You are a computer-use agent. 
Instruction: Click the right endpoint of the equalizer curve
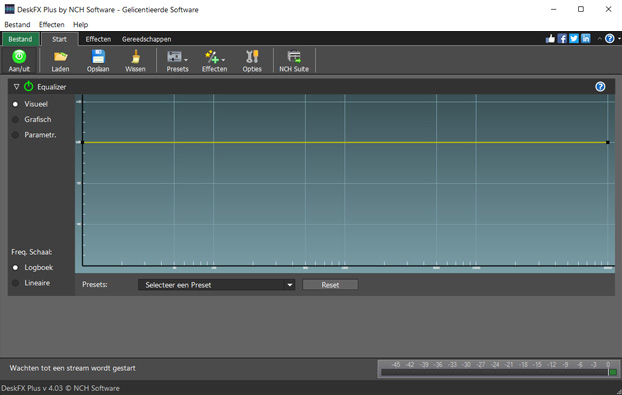click(608, 142)
